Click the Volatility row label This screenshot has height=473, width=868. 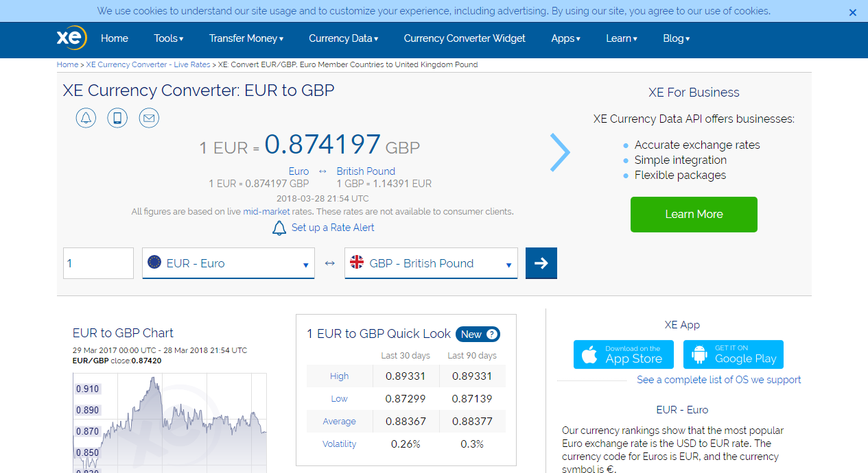coord(339,444)
